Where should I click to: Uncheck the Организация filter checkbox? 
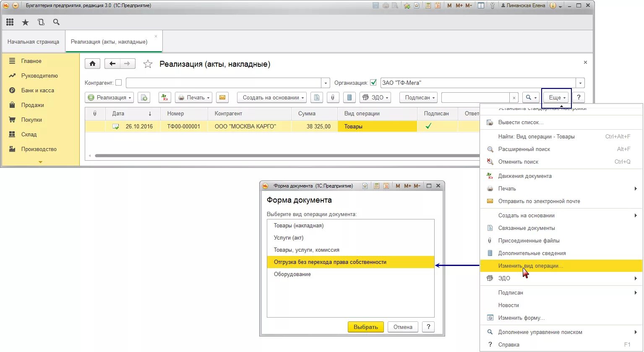pyautogui.click(x=373, y=83)
